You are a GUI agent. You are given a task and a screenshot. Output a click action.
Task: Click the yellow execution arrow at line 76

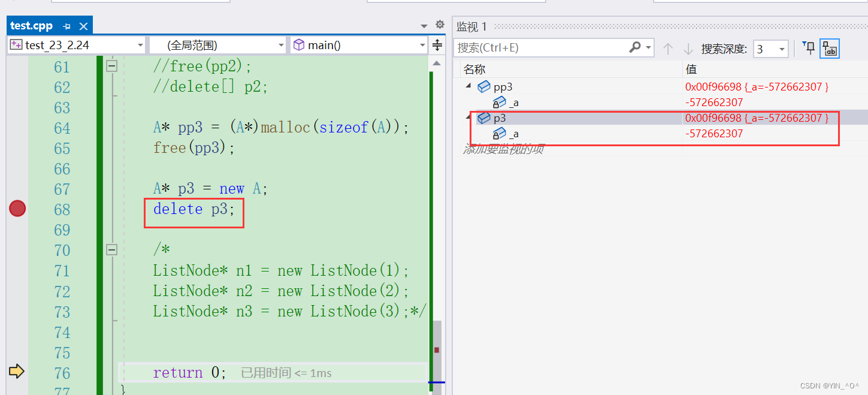click(17, 372)
